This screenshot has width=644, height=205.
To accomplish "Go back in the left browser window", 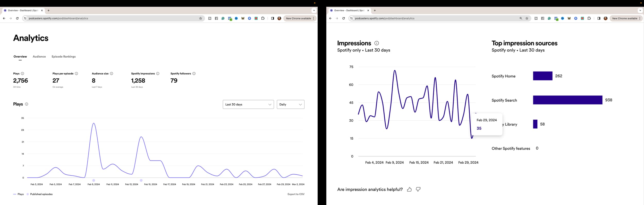I will 4,19.
